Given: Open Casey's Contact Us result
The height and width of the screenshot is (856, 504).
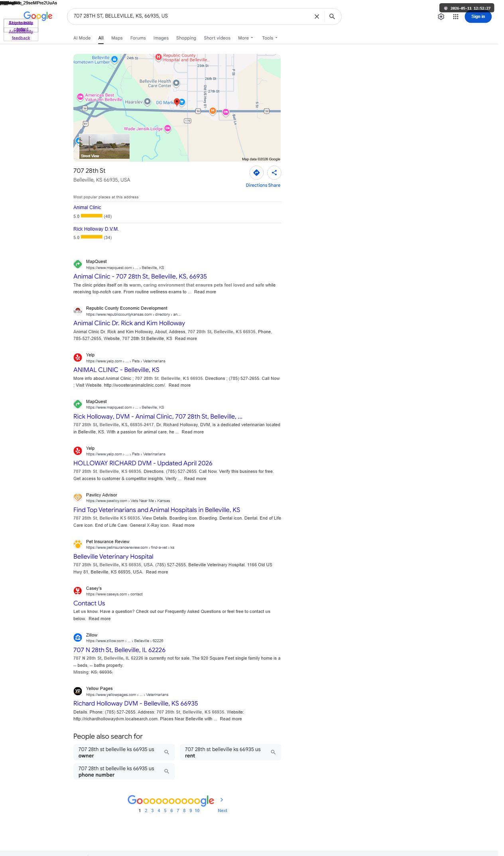Looking at the screenshot, I should [89, 603].
